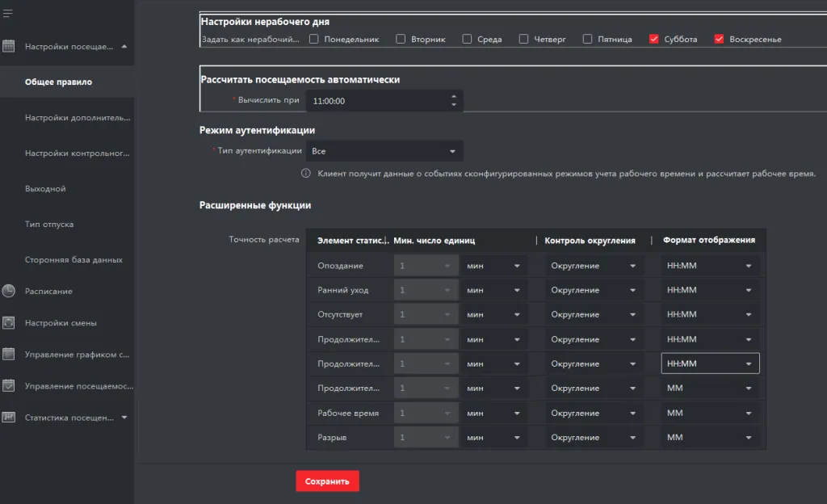Open the Выходной menu item
Viewport: 827px width, 504px height.
click(45, 189)
